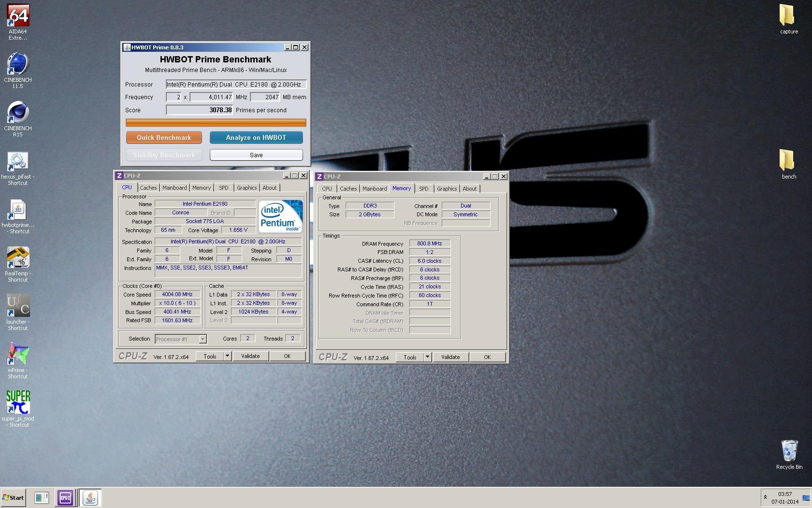
Task: Expand Tools dropdown arrow in right CPU-Z
Action: pyautogui.click(x=428, y=357)
